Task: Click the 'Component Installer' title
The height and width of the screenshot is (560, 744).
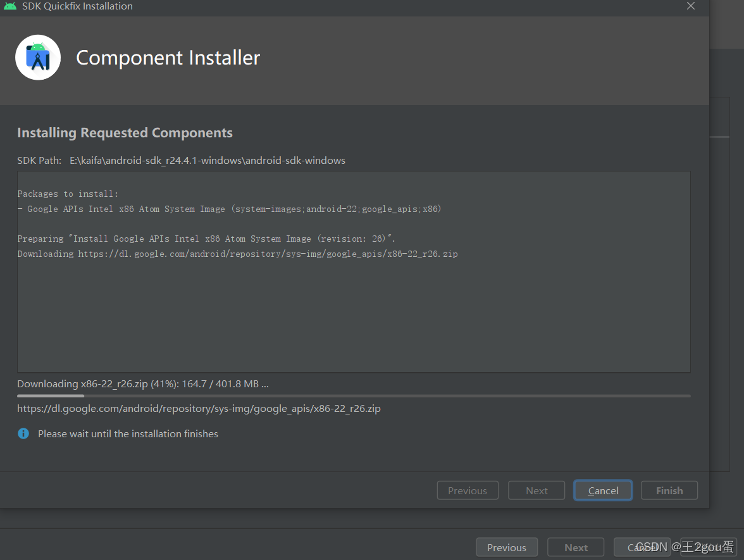Action: (x=168, y=58)
